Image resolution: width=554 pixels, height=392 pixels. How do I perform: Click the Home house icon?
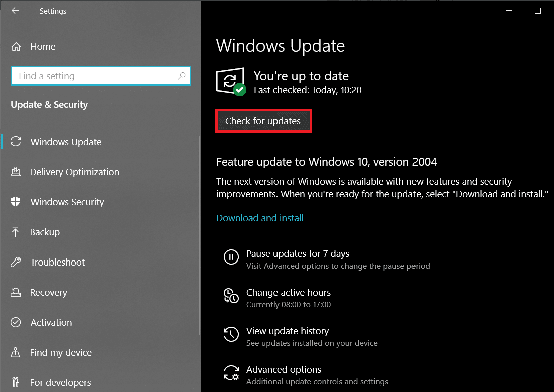point(16,46)
